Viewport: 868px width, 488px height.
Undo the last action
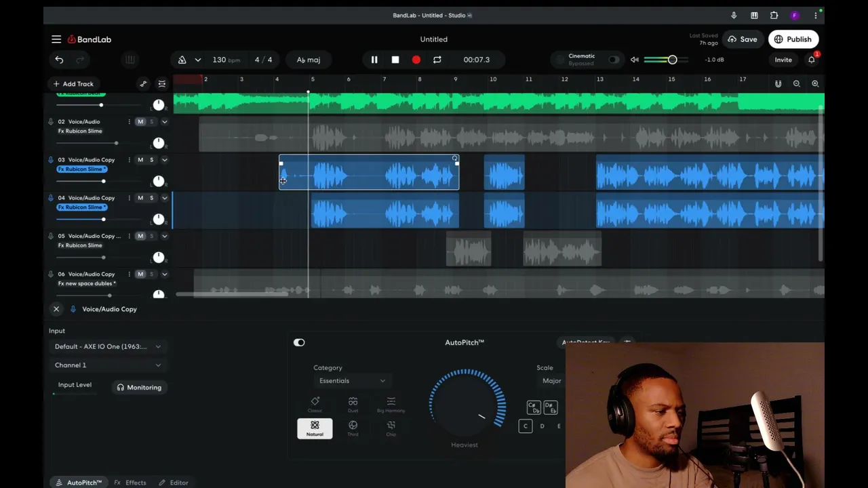pyautogui.click(x=59, y=60)
